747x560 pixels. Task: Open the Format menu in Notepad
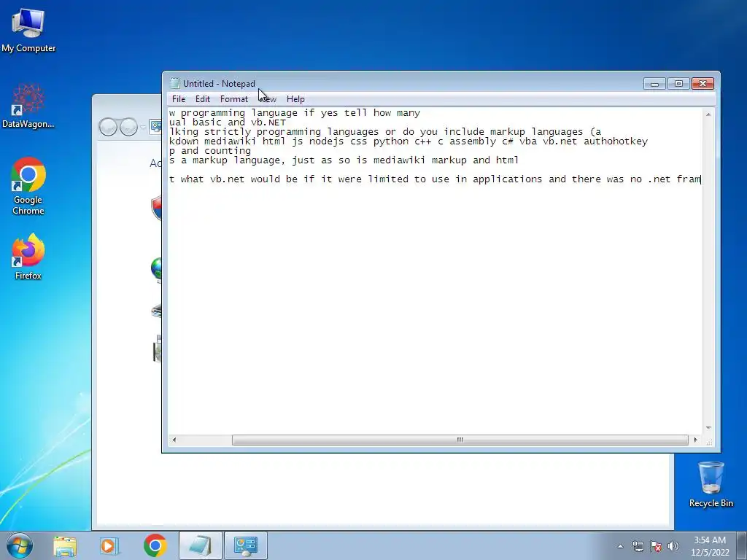coord(234,99)
